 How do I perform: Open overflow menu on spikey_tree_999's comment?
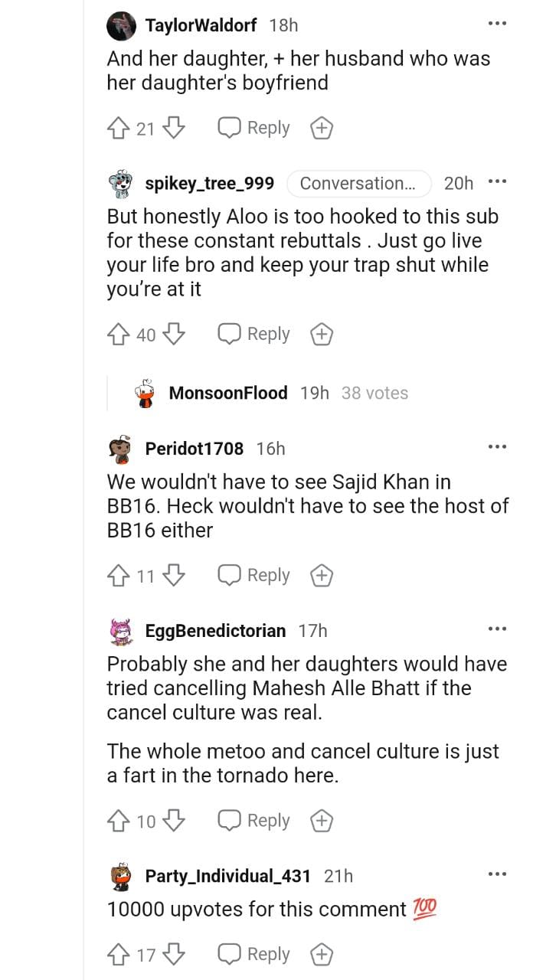[497, 182]
